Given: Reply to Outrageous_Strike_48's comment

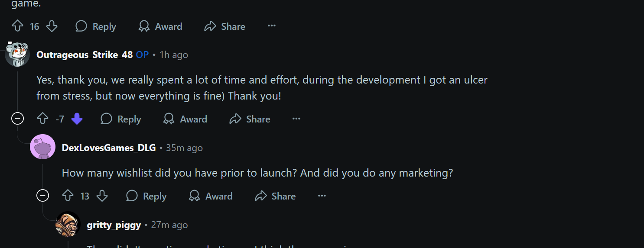Looking at the screenshot, I should pos(121,119).
